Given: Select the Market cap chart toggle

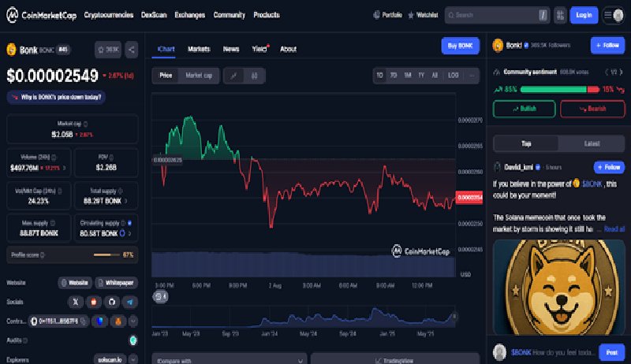Looking at the screenshot, I should (x=199, y=76).
